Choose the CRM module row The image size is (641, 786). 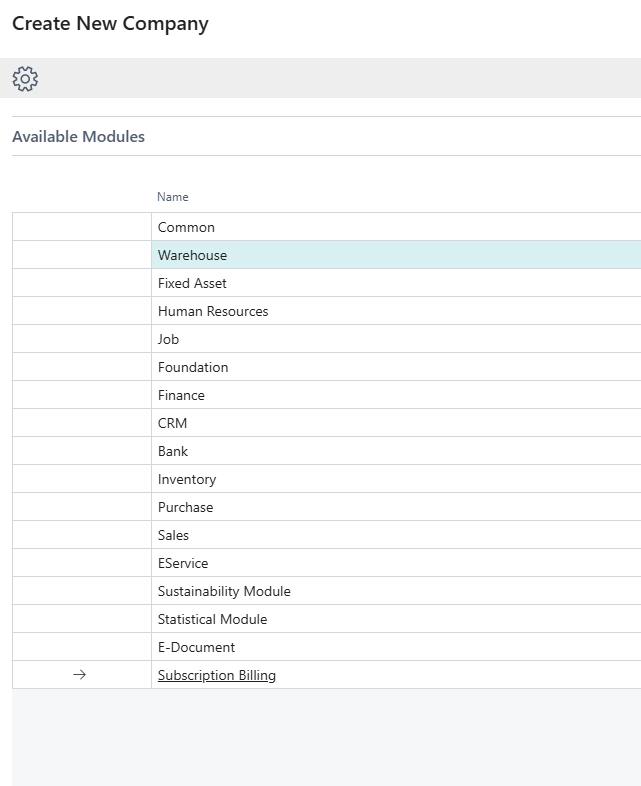click(172, 423)
